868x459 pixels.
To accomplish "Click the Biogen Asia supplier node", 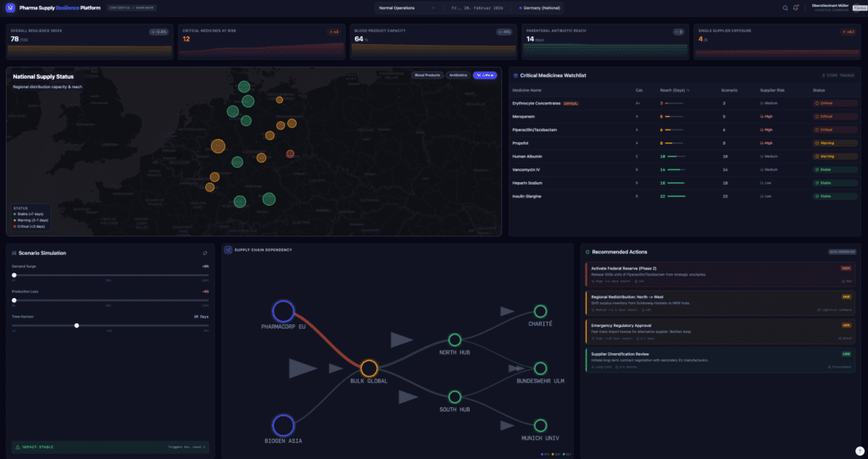I will coord(282,425).
